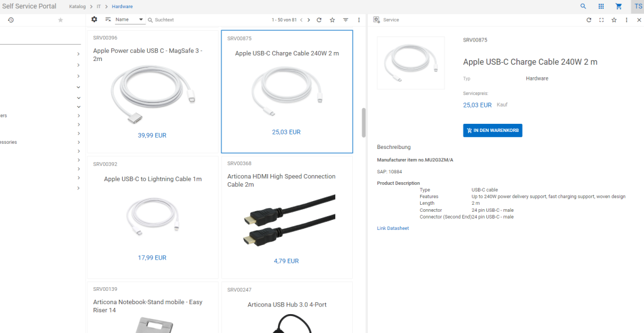
Task: Click the SRV00396 service number
Action: (105, 38)
